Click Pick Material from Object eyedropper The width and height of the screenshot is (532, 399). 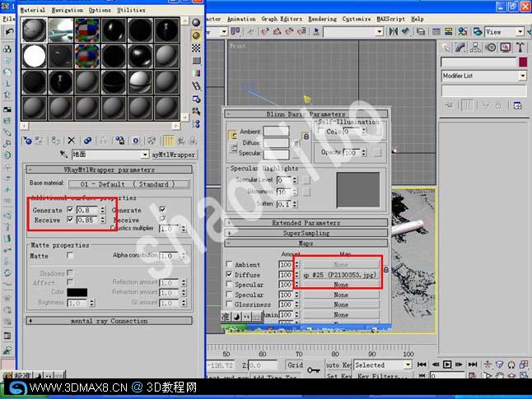(63, 155)
